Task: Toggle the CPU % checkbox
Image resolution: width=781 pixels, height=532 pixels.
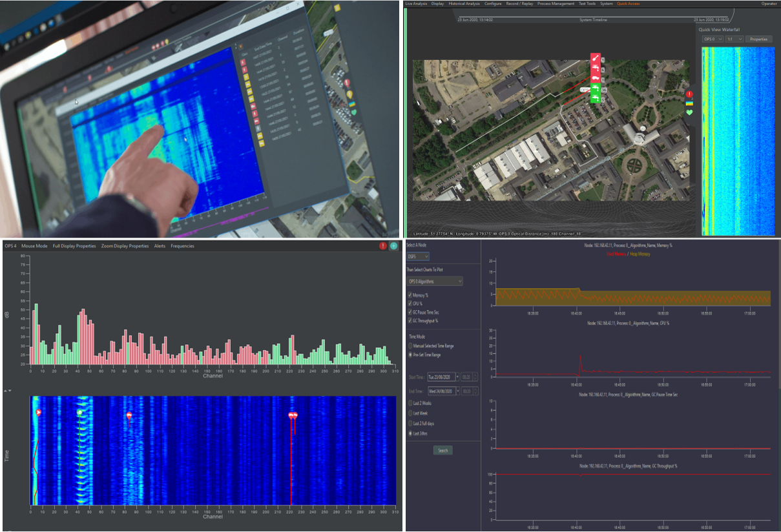Action: click(x=410, y=303)
